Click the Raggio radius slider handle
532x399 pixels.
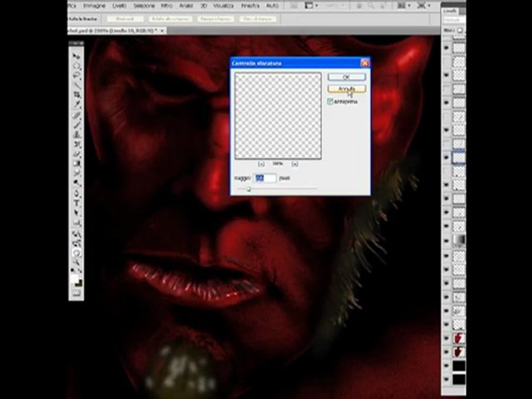(x=249, y=189)
